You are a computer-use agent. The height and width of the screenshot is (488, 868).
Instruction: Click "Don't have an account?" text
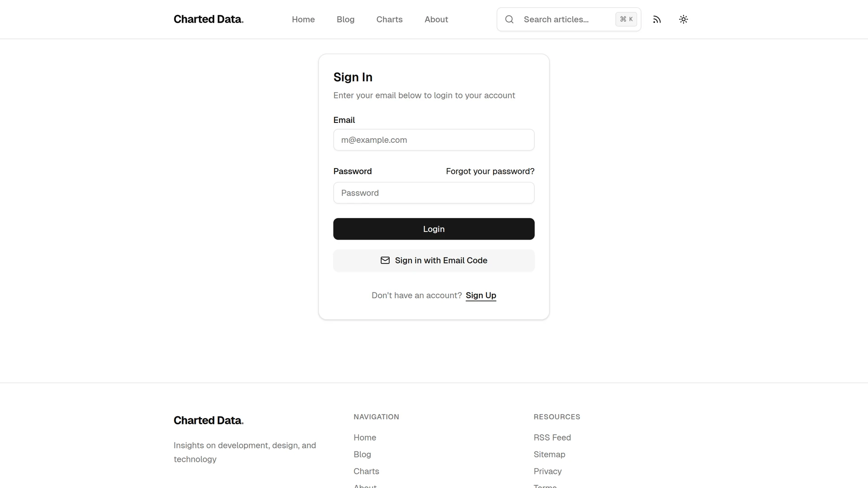(x=416, y=296)
